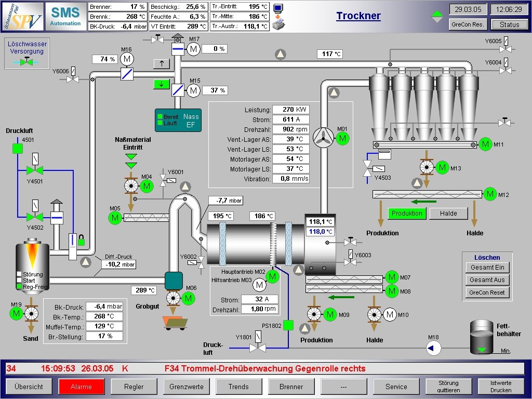
Task: Switch the conveyor to Halde mode
Action: tap(448, 214)
